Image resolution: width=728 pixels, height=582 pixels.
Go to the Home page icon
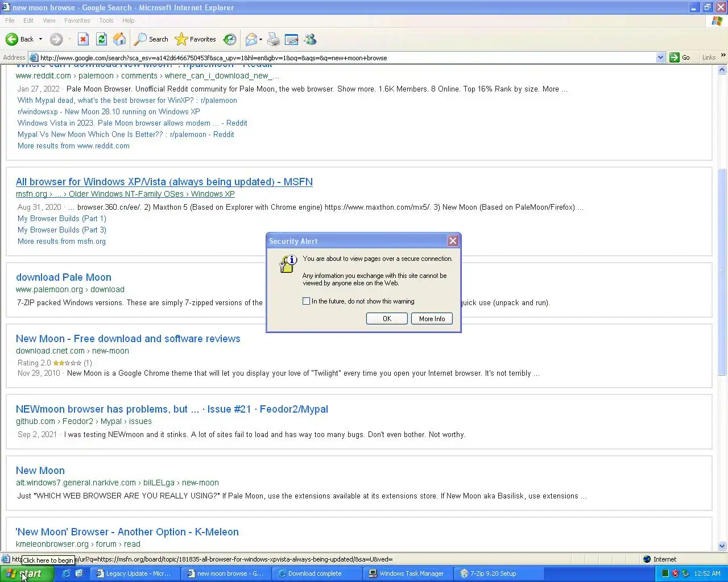coord(119,39)
